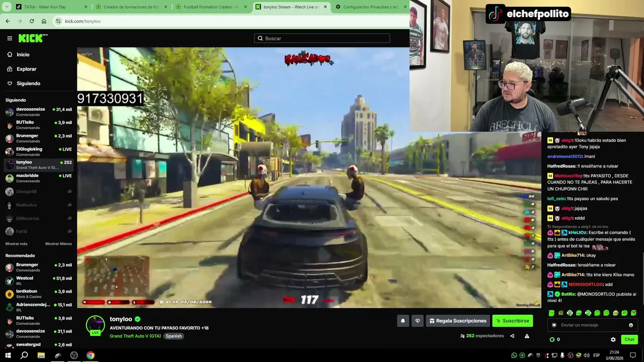Click the Chrome icon on the taskbar
This screenshot has height=362, width=644.
coord(90,355)
